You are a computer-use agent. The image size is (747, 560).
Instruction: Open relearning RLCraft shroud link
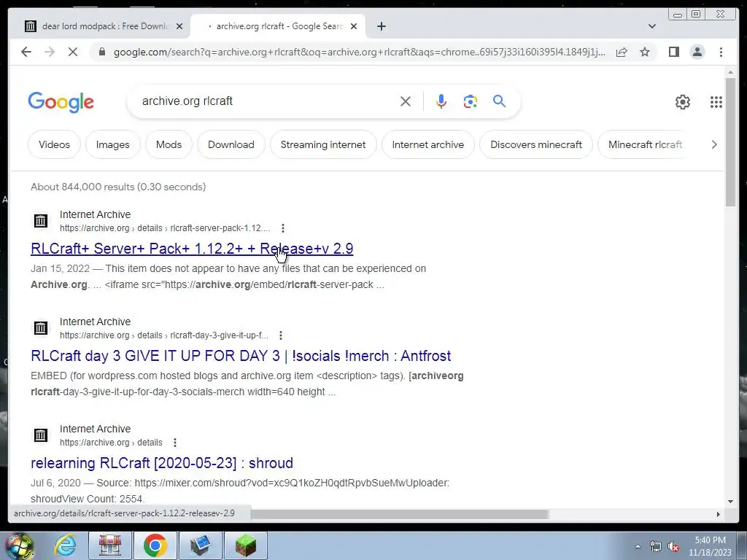pos(162,463)
